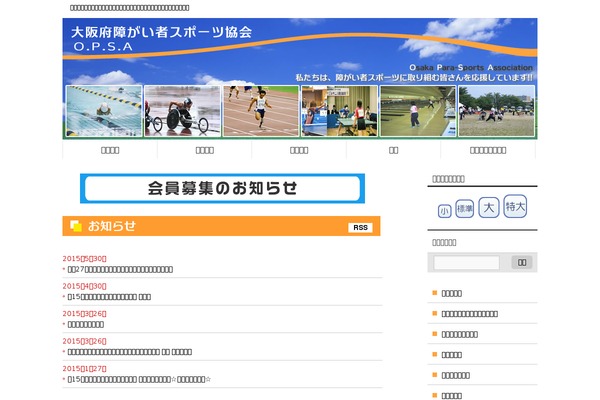Click the O.P.S.A logo text
Image resolution: width=600 pixels, height=400 pixels.
click(x=103, y=47)
